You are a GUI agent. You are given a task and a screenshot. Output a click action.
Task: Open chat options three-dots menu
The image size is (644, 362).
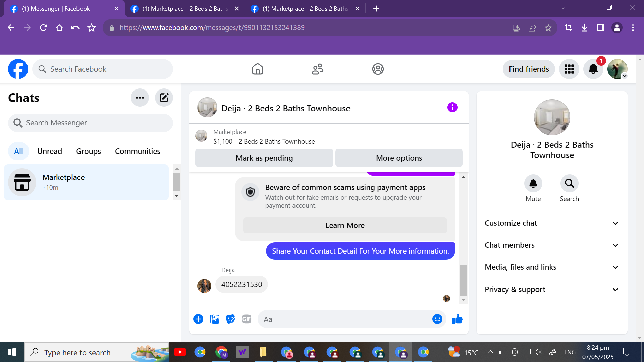pyautogui.click(x=140, y=98)
